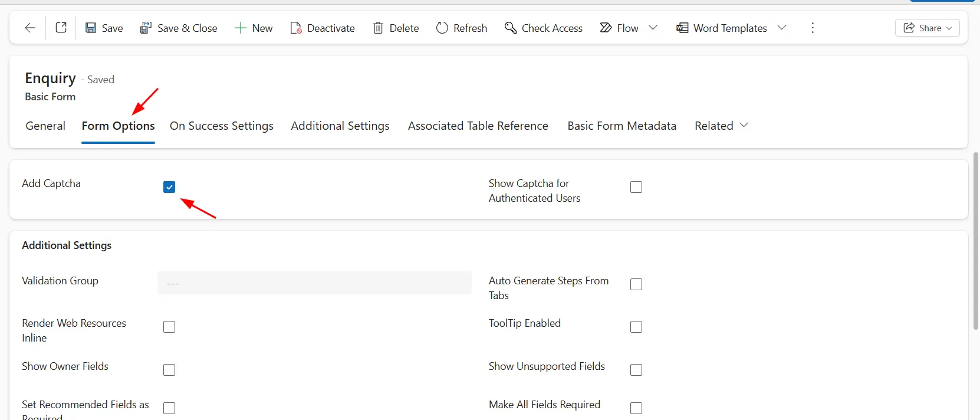The width and height of the screenshot is (980, 420).
Task: Click the Refresh circular arrow icon
Action: (442, 28)
